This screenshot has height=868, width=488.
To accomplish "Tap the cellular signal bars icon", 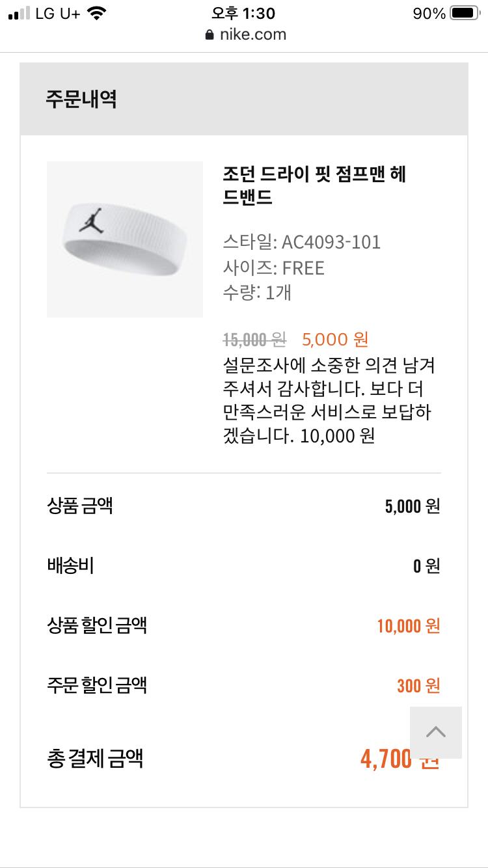I will [19, 13].
